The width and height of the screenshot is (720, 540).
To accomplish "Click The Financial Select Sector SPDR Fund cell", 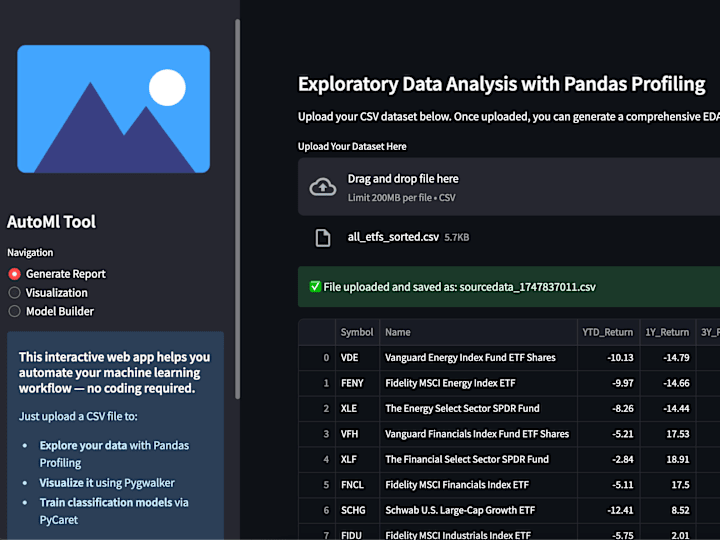I will pos(478,460).
